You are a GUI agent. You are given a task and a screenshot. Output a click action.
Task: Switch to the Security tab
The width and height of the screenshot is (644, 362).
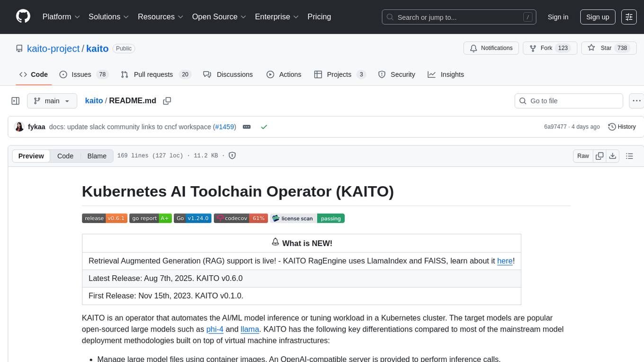click(397, 74)
